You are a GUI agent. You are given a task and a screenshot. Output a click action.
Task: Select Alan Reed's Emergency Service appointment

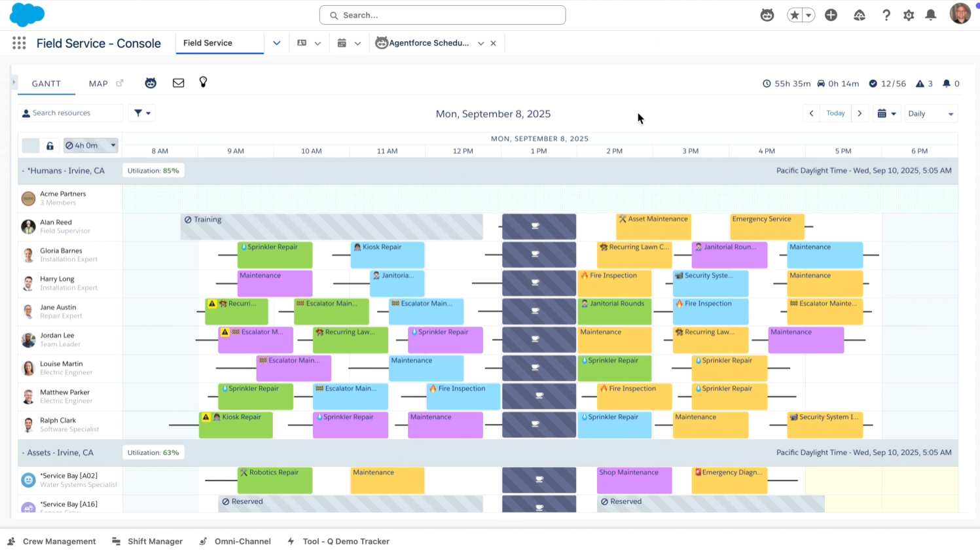(767, 227)
